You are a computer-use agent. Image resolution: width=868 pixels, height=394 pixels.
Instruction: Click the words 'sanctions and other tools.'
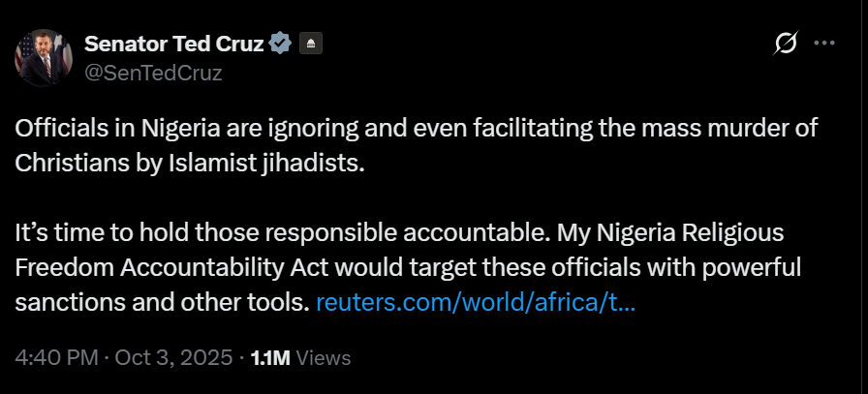point(163,302)
